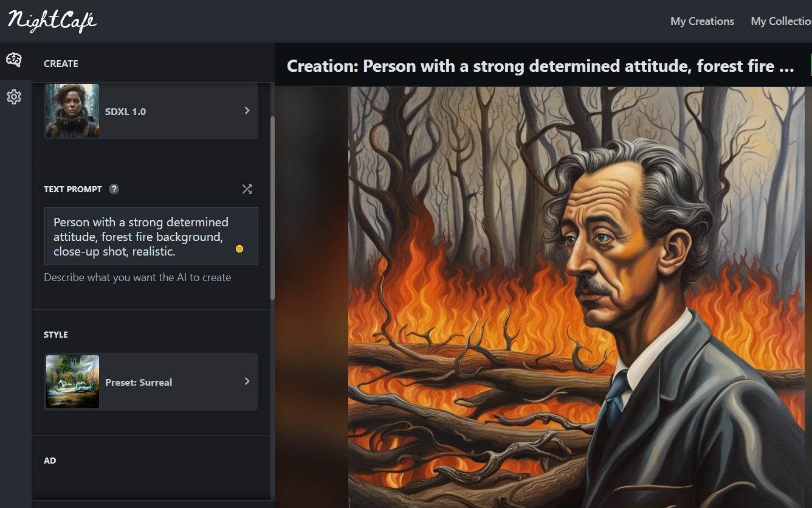This screenshot has height=508, width=812.
Task: Click the shuffle random prompt icon
Action: (x=247, y=189)
